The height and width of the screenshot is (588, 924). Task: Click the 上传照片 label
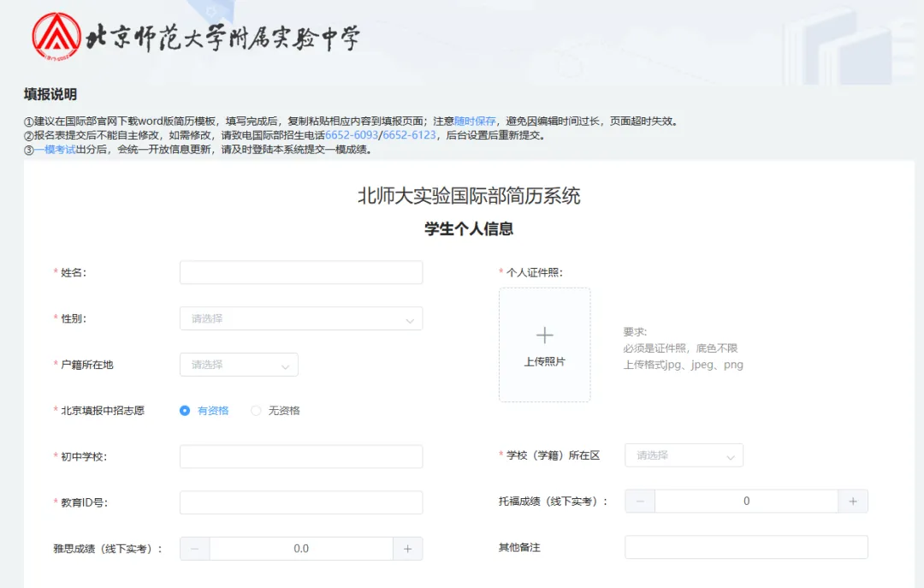[544, 361]
